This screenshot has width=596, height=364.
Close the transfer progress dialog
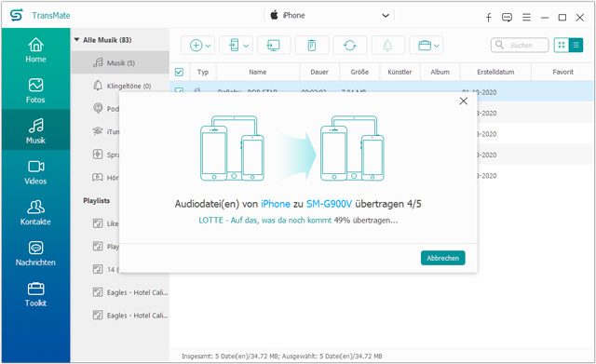[464, 101]
